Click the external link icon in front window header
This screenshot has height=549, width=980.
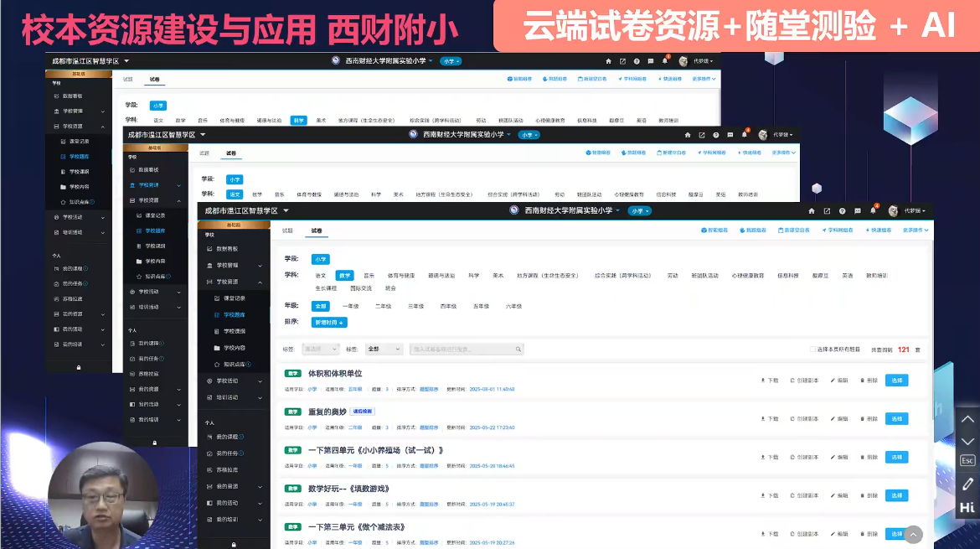[x=827, y=211]
